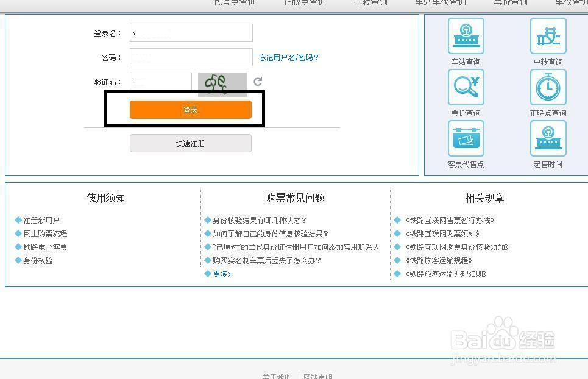Open the 车站查询 (station query) icon
The width and height of the screenshot is (588, 379).
pyautogui.click(x=466, y=35)
